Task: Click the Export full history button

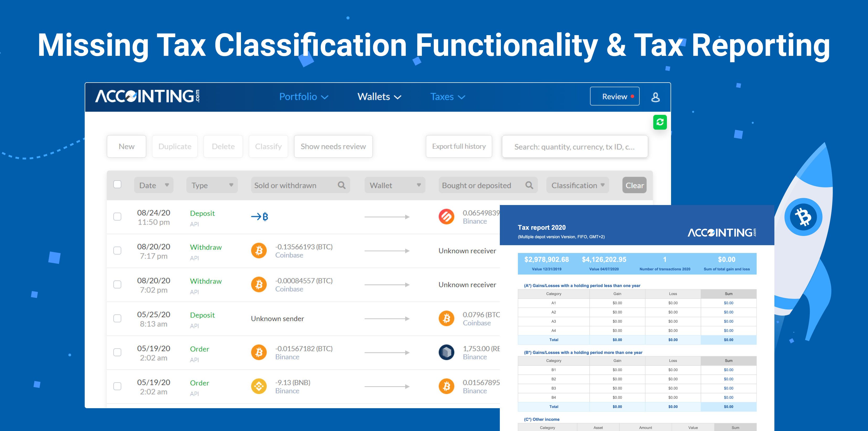Action: (459, 147)
